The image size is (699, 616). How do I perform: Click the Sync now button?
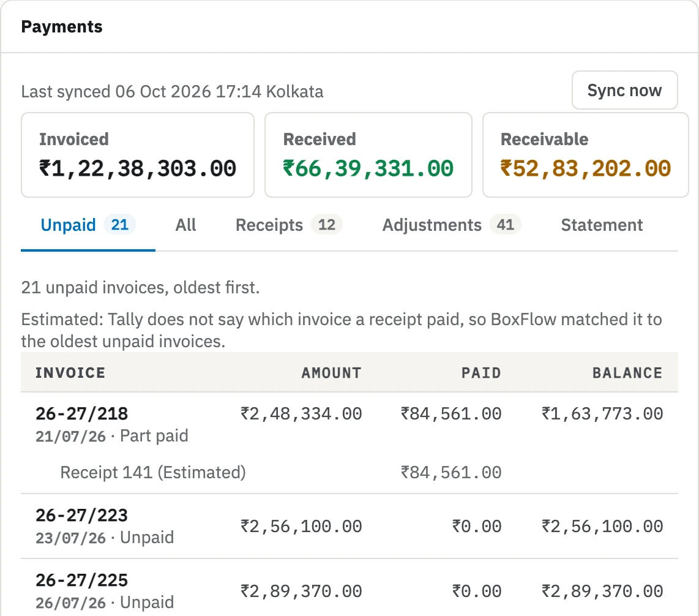point(624,90)
